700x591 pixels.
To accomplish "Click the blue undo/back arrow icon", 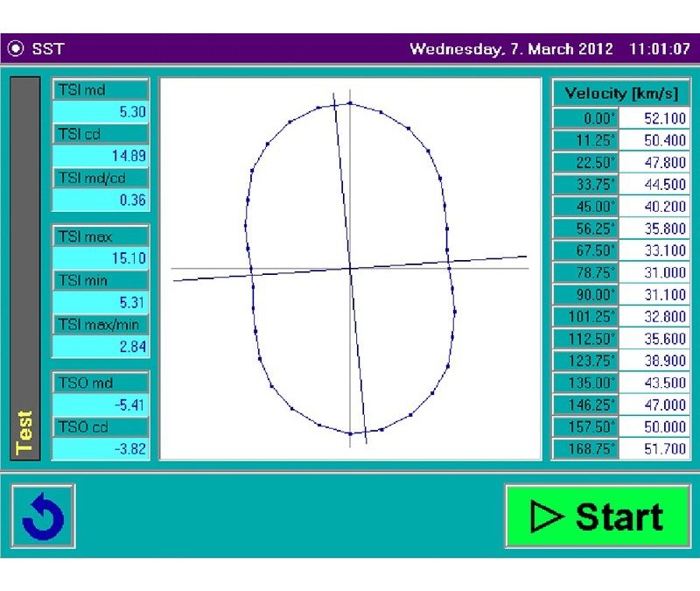I will 43,517.
